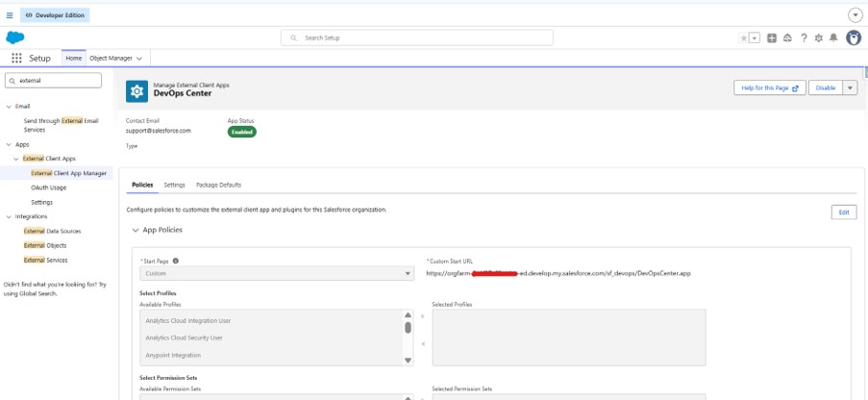Open the Start Page Custom dropdown

point(277,274)
